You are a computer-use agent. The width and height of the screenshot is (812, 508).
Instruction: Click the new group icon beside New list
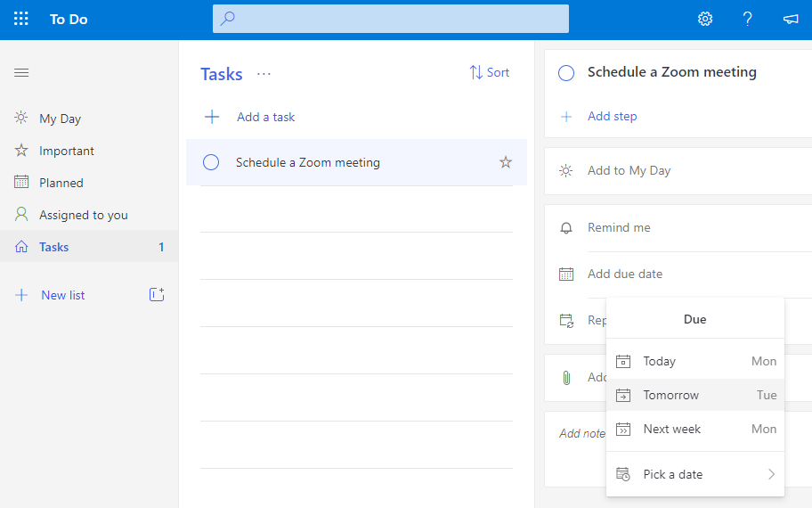(x=157, y=294)
